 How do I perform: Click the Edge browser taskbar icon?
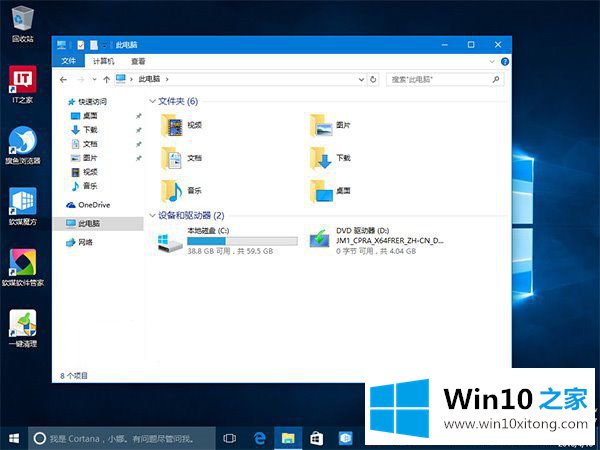click(x=258, y=438)
